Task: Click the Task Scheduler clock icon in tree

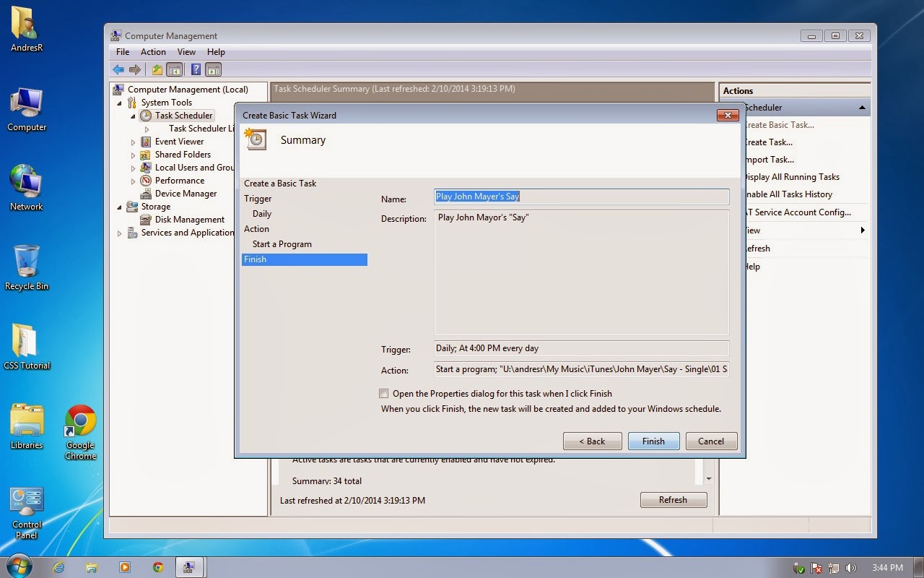Action: (x=147, y=116)
